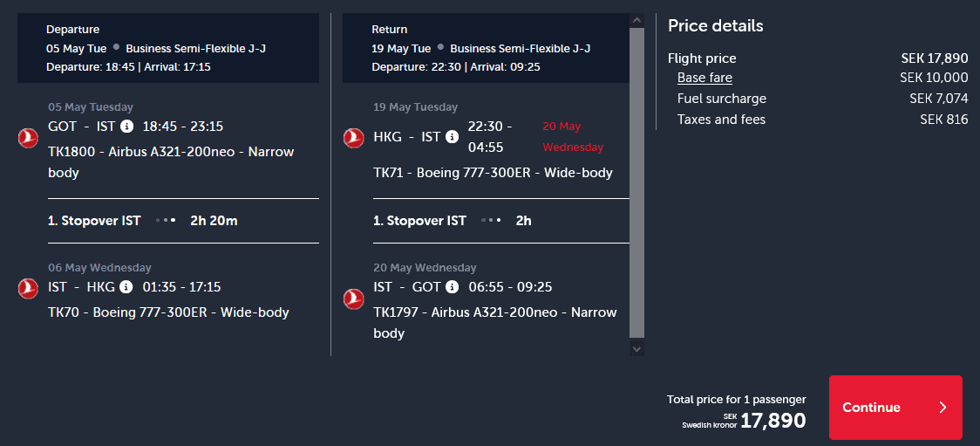
Task: Select the Departure 05 May Tue header
Action: click(168, 48)
